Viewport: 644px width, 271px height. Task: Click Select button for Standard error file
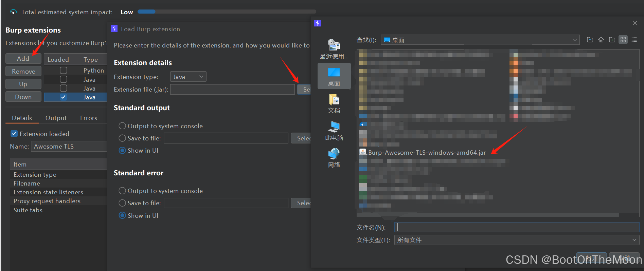pos(301,203)
